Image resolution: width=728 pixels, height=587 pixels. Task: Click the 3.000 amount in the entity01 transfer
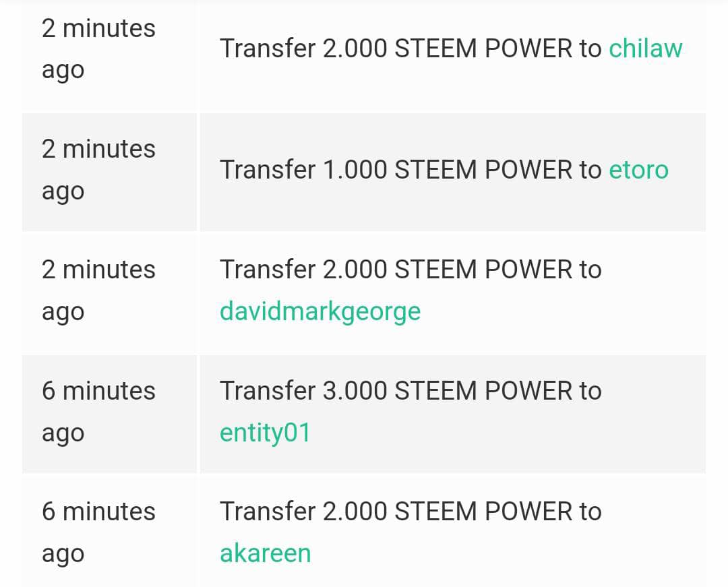click(x=355, y=391)
